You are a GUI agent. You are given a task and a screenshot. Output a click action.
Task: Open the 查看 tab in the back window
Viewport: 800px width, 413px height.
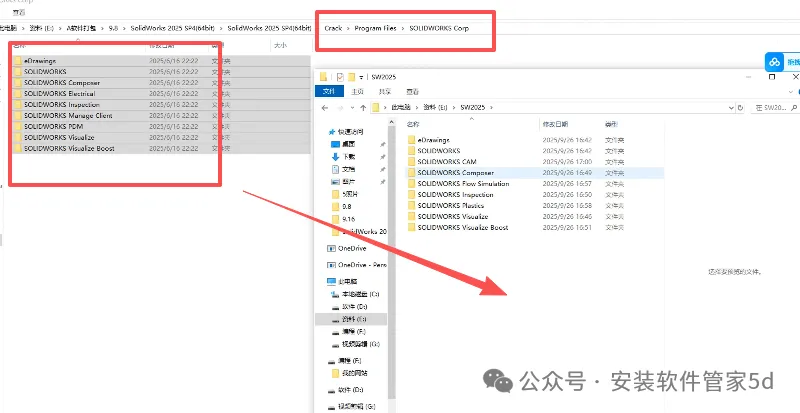pyautogui.click(x=19, y=12)
